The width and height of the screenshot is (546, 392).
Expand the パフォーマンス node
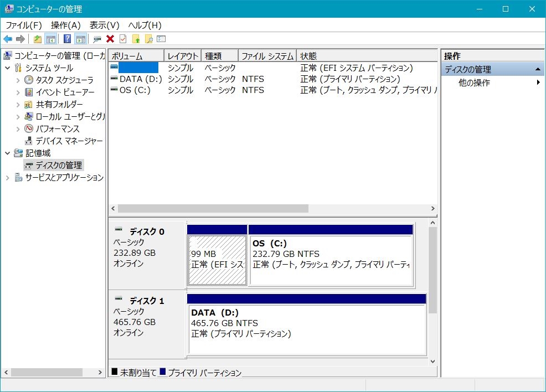[x=18, y=129]
